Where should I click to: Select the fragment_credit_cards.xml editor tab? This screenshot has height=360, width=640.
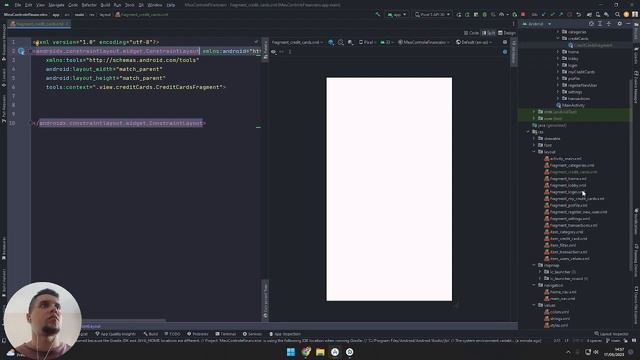click(x=40, y=24)
